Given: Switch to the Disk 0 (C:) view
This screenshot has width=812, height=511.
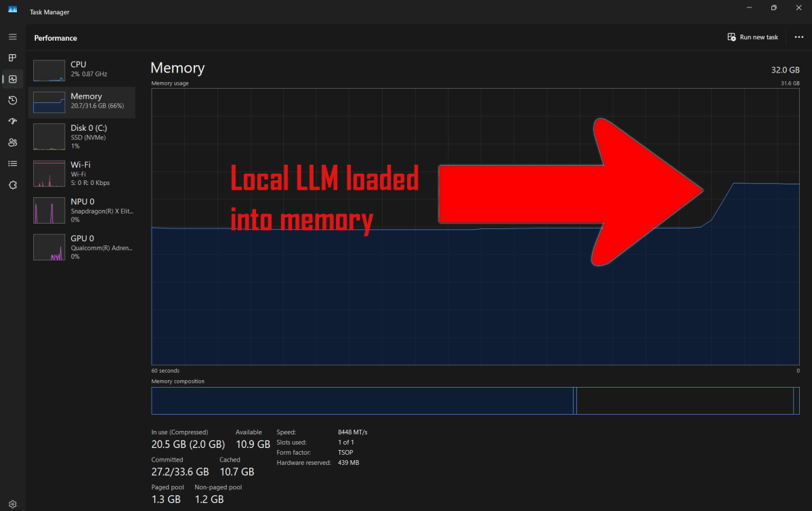Looking at the screenshot, I should (84, 136).
